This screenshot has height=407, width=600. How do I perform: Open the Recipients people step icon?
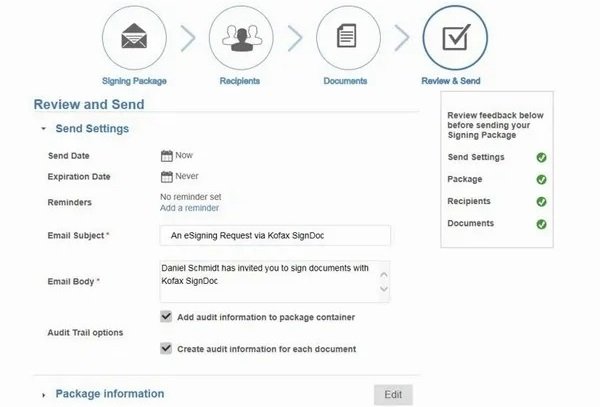click(241, 39)
